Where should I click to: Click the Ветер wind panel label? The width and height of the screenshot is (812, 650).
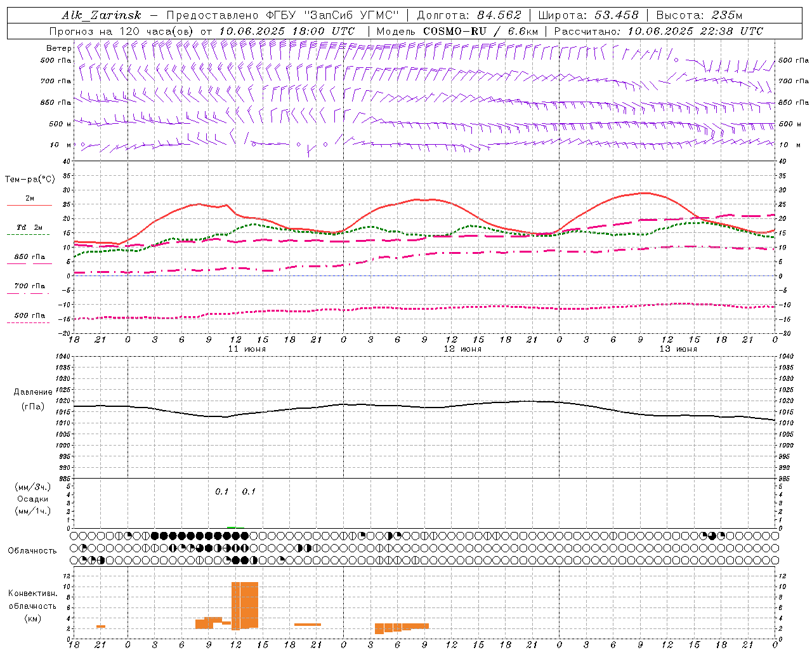(x=58, y=48)
